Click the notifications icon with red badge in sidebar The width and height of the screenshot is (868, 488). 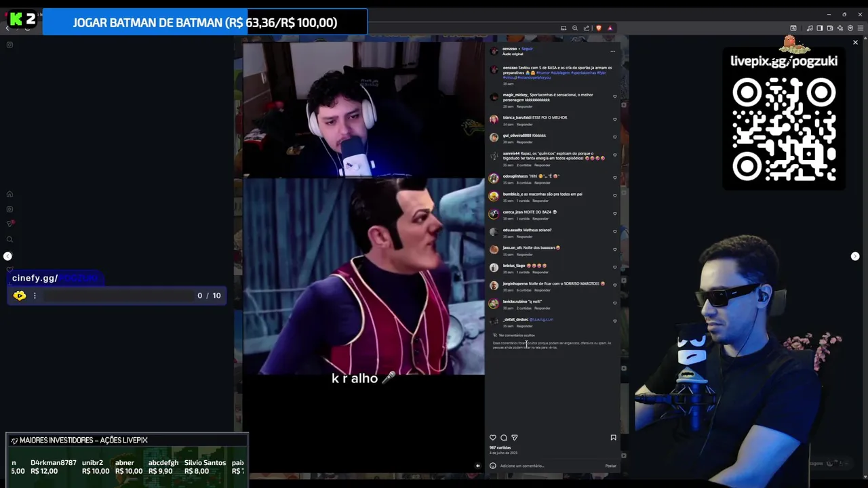point(10,224)
